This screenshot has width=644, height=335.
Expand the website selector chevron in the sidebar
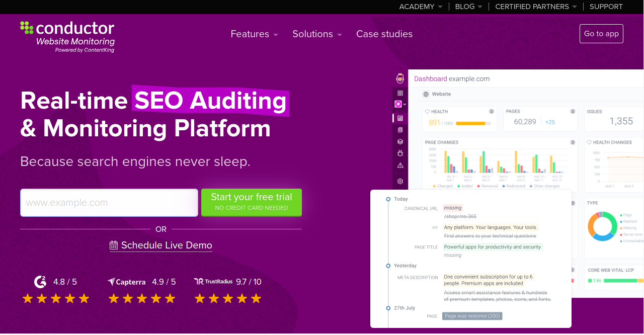[405, 104]
